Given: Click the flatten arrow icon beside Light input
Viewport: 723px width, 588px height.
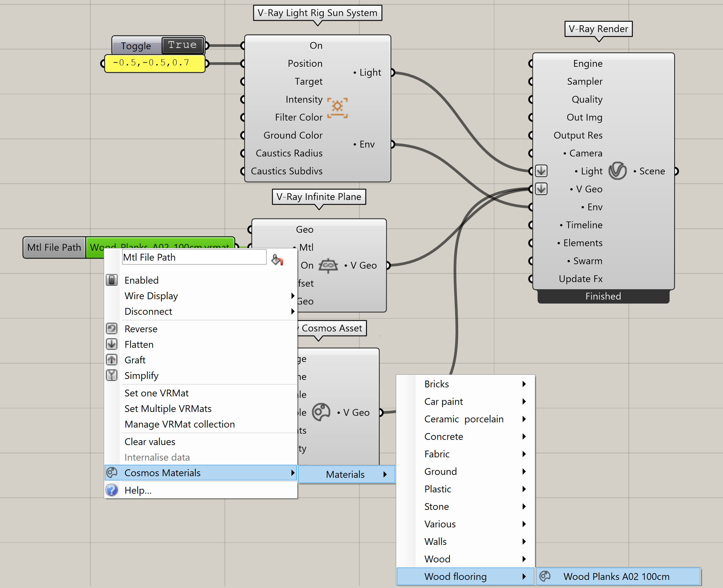Looking at the screenshot, I should point(541,171).
